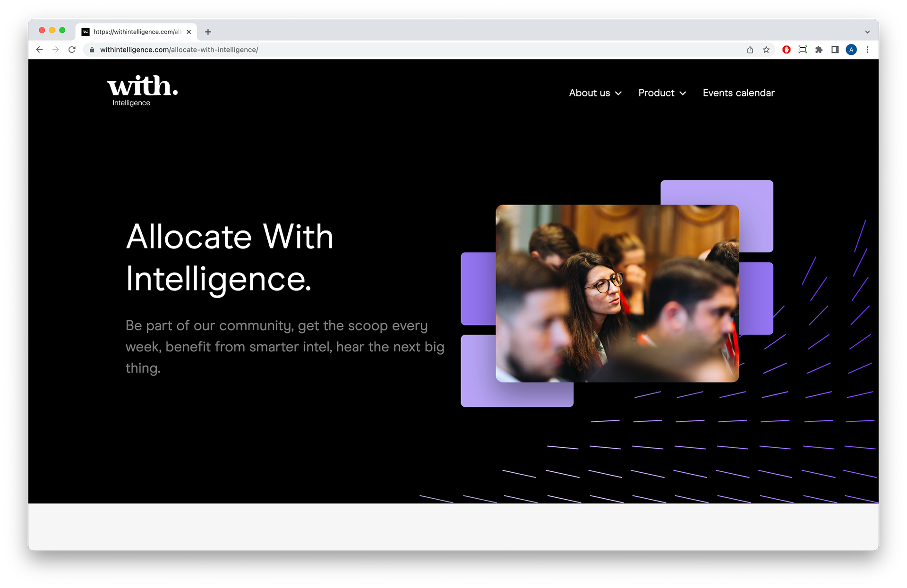This screenshot has width=907, height=588.
Task: Expand the About us dropdown
Action: (x=595, y=93)
